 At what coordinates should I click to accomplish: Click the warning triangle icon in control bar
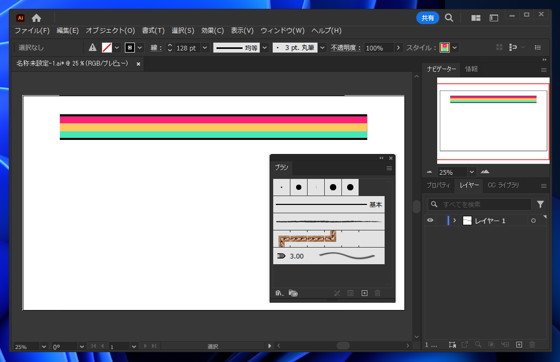point(92,47)
